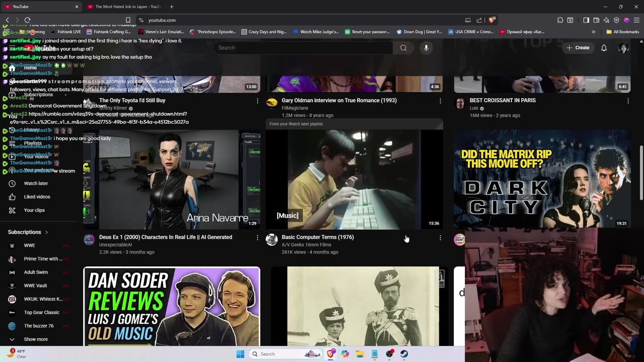Open the browser hamburger main menu
The image size is (644, 362).
pyautogui.click(x=636, y=20)
